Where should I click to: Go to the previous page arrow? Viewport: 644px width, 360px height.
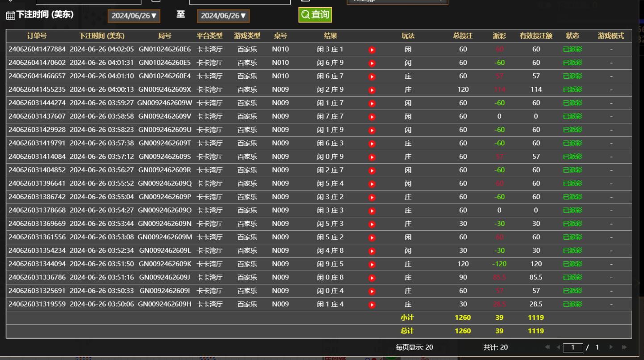[558, 347]
